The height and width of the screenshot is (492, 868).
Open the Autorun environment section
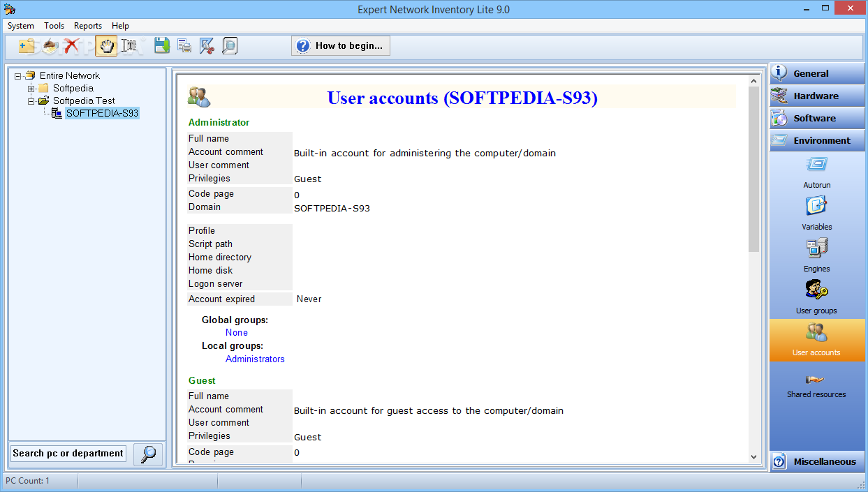(816, 172)
